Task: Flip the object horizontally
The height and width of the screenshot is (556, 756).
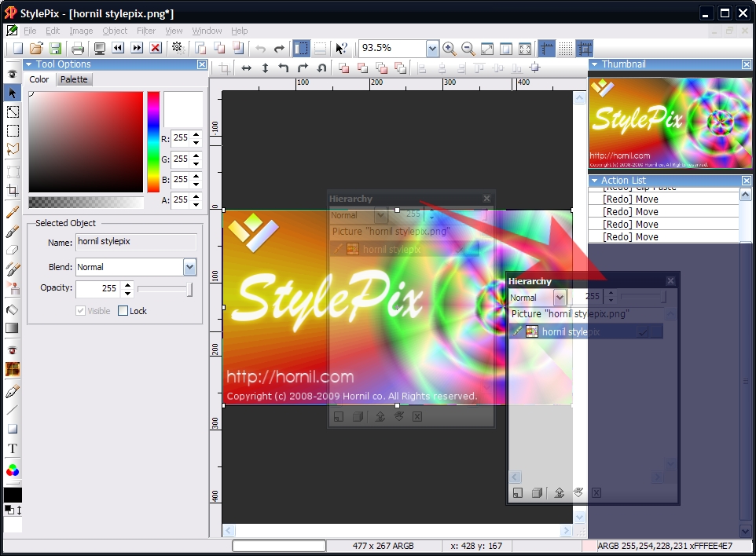Action: click(246, 68)
